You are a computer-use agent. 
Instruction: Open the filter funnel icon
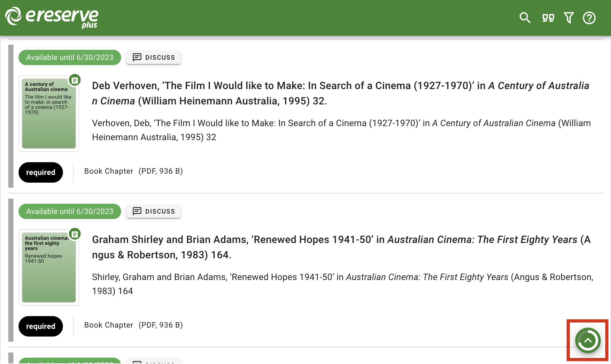point(568,18)
